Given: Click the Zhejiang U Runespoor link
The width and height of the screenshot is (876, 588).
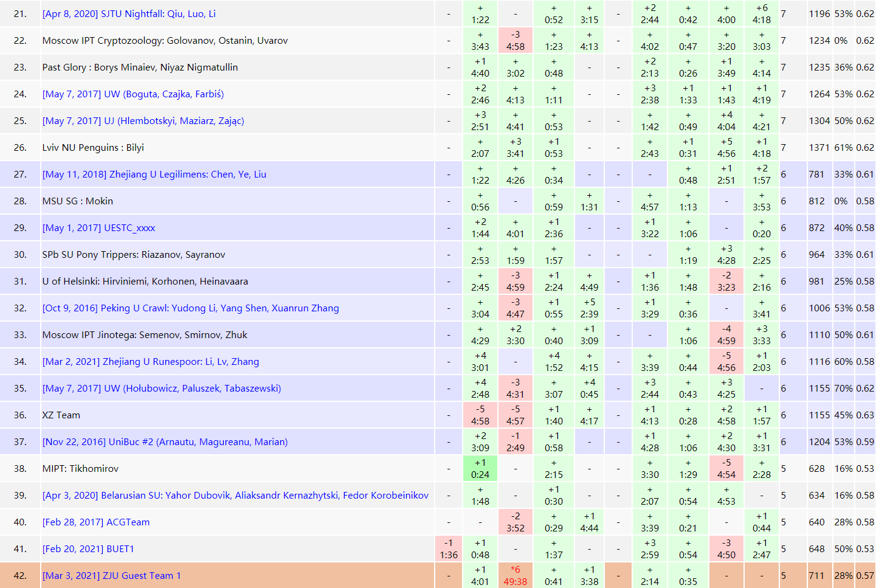Looking at the screenshot, I should 151,362.
